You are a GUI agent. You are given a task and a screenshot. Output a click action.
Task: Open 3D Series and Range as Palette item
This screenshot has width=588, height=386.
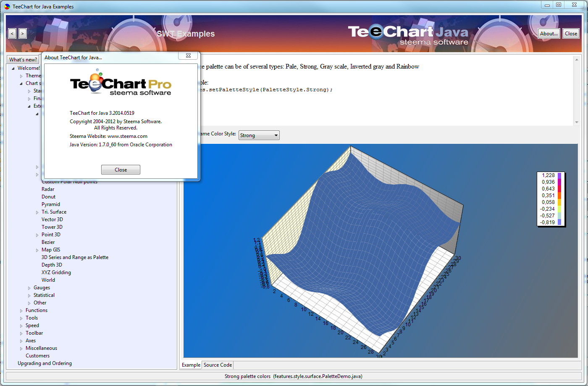75,257
